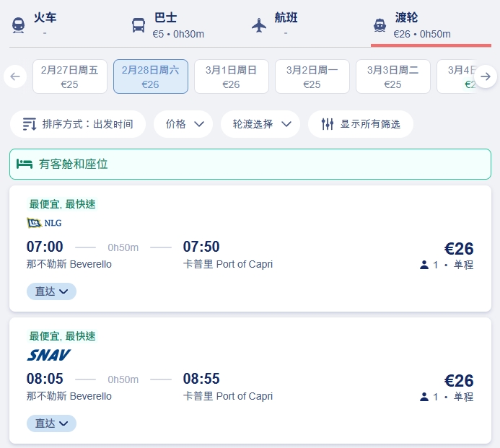This screenshot has height=448, width=500.
Task: Click the SNAV ferry operator logo
Action: pyautogui.click(x=48, y=355)
